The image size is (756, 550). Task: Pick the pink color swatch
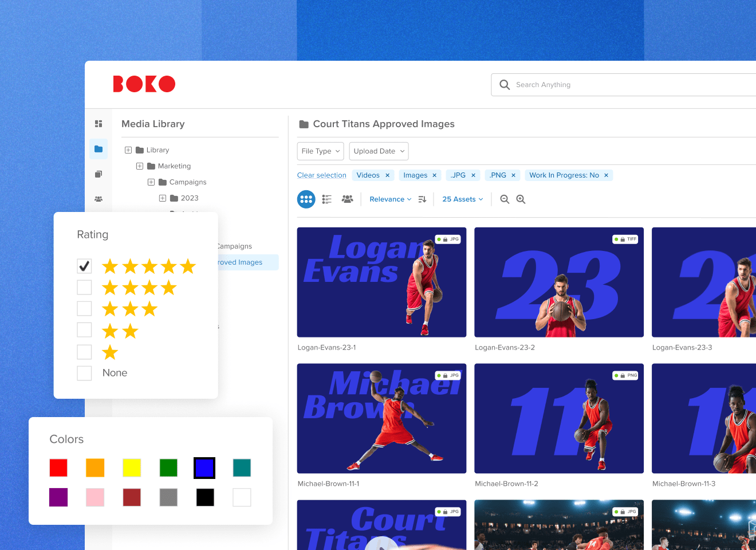[95, 497]
